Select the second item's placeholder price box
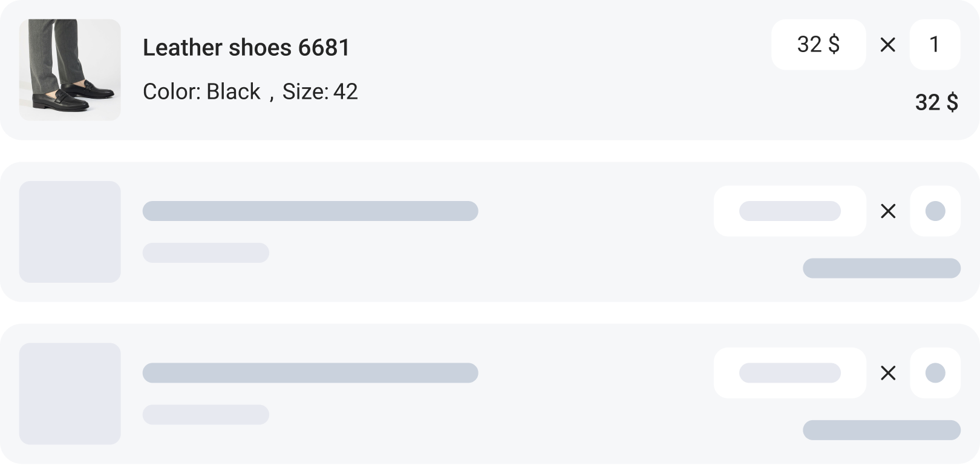980x465 pixels. 789,211
